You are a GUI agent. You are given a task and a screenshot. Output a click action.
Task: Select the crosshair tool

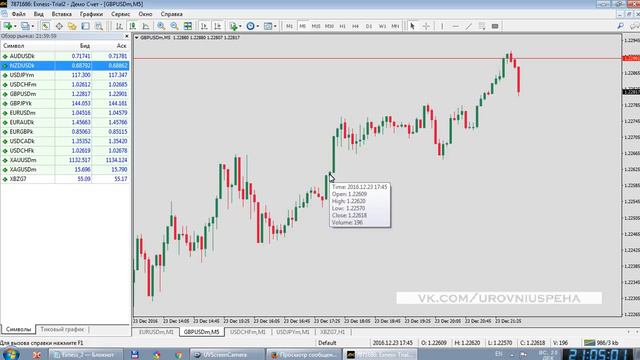pyautogui.click(x=426, y=26)
